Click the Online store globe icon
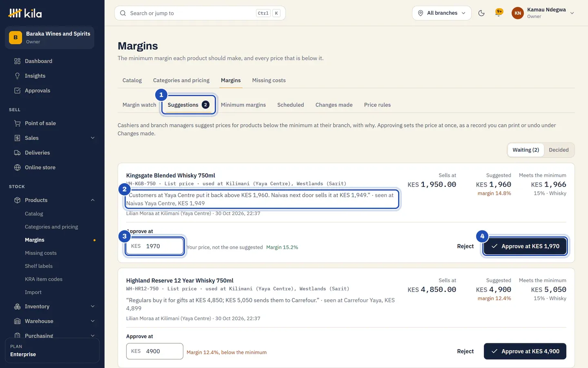The width and height of the screenshot is (588, 368). [x=17, y=168]
